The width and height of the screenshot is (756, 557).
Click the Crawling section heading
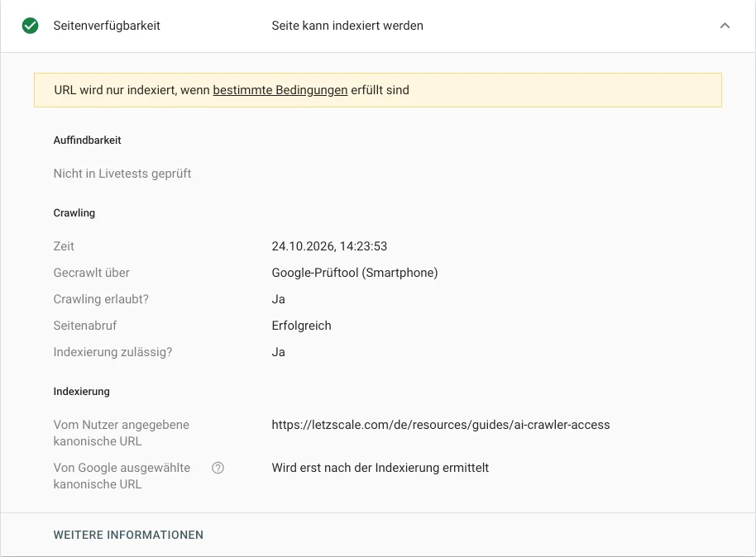[74, 213]
